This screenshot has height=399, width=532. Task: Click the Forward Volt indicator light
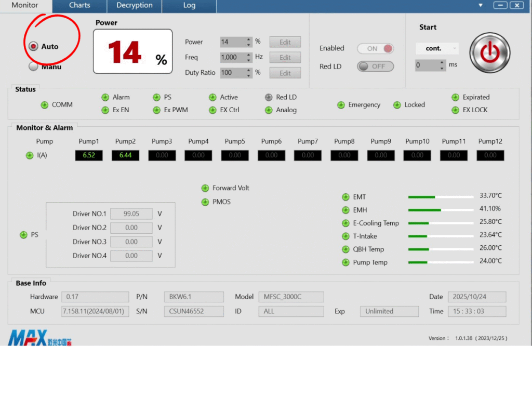[205, 188]
